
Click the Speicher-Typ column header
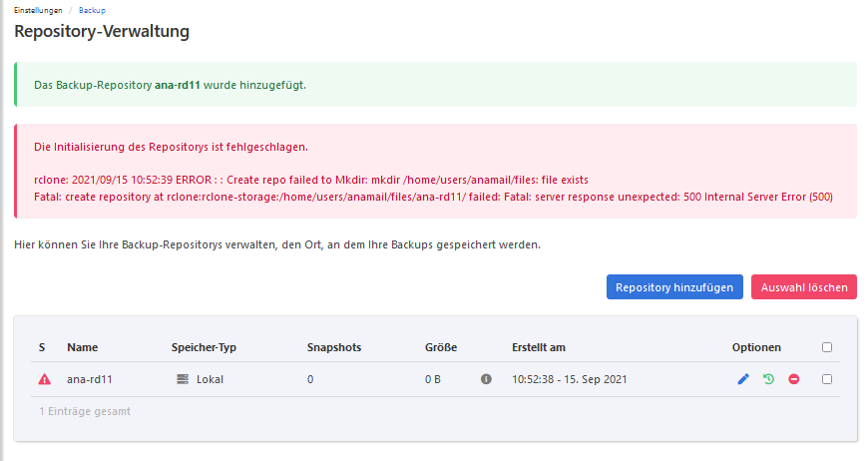tap(204, 347)
